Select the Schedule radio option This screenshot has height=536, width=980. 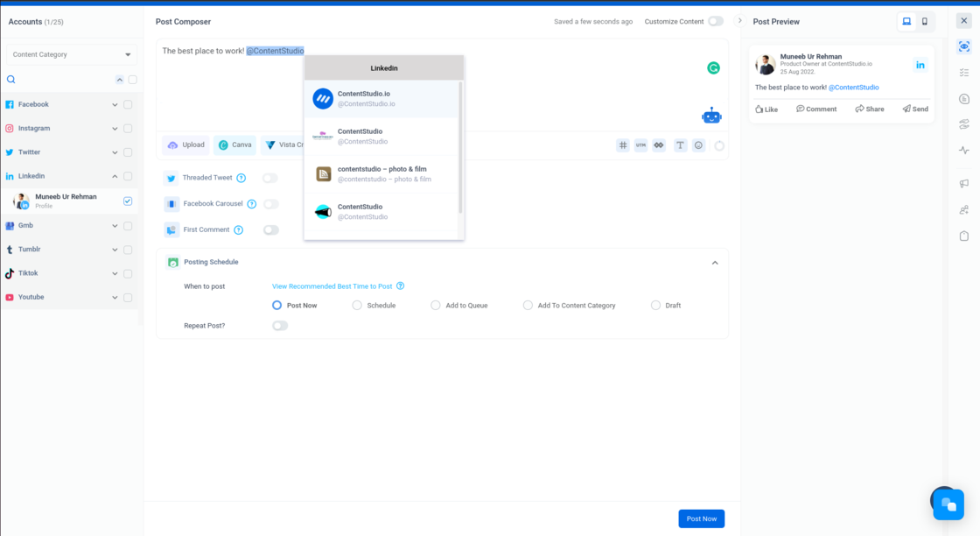[x=357, y=306]
